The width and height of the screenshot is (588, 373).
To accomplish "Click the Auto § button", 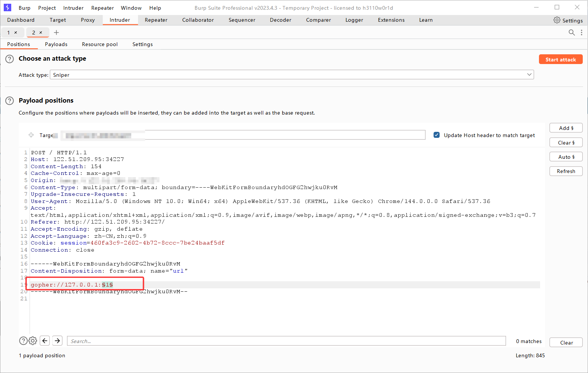I will click(x=566, y=157).
